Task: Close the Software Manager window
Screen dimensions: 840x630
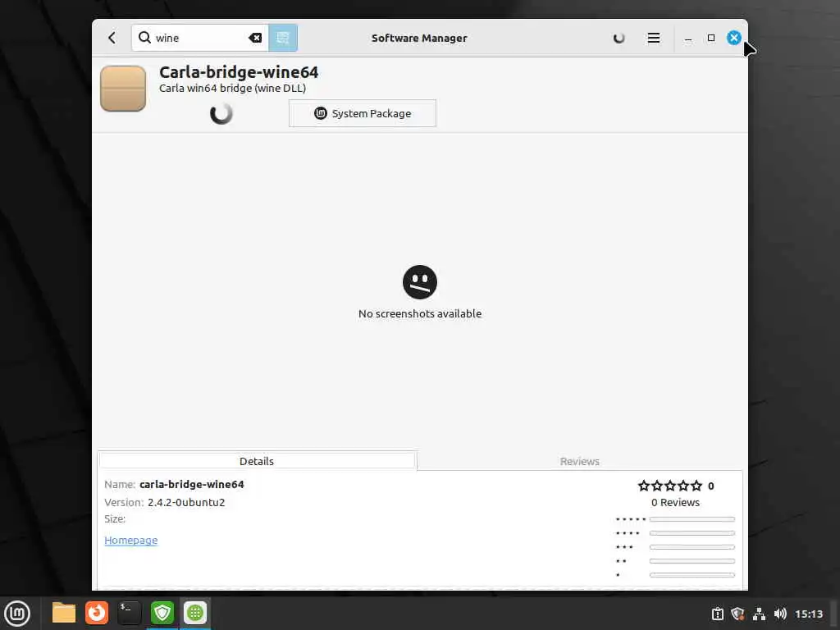Action: point(734,38)
